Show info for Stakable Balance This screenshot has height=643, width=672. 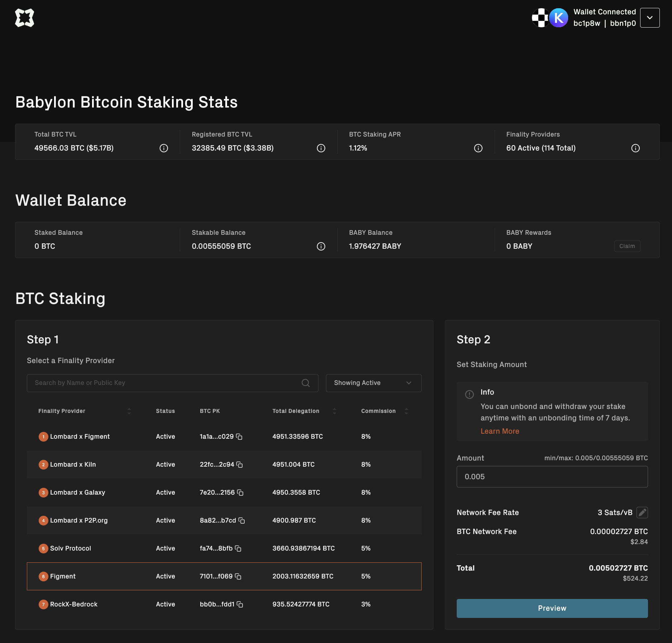tap(321, 246)
